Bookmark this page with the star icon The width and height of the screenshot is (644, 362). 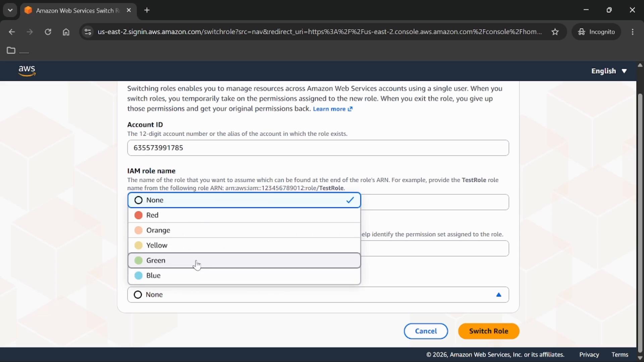click(x=555, y=32)
